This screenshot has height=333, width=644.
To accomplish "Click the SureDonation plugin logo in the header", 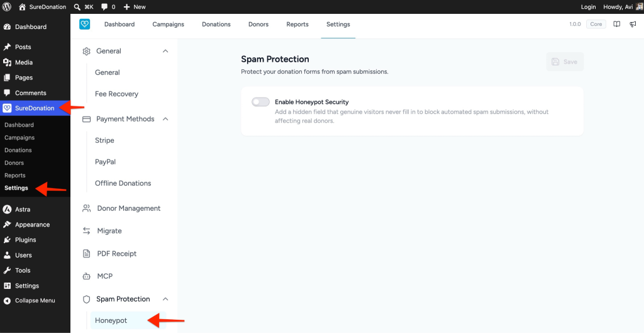I will click(x=85, y=25).
